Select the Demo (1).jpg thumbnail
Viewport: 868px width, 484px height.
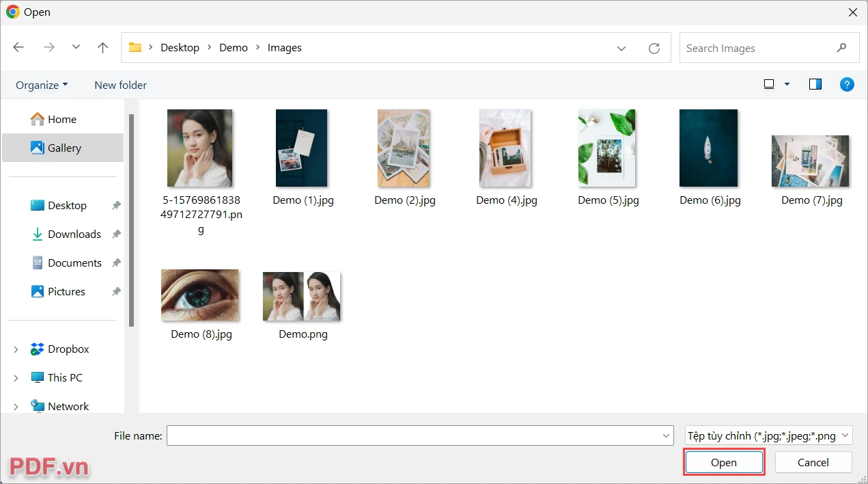(301, 148)
